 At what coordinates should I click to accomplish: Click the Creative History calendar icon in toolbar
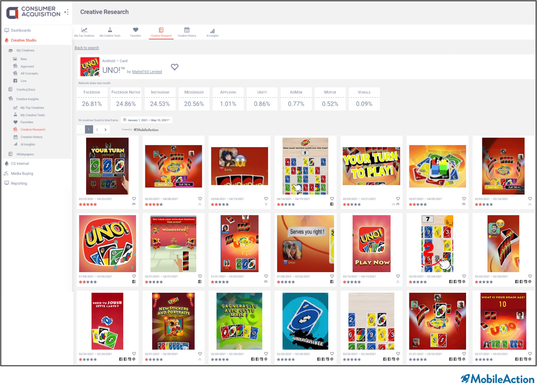point(187,30)
